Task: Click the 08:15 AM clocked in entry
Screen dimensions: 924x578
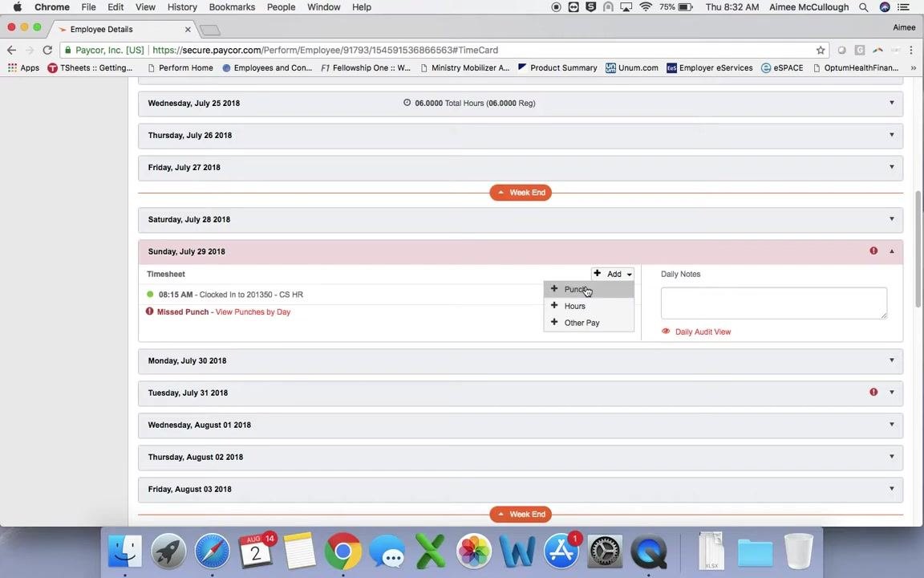Action: [230, 295]
